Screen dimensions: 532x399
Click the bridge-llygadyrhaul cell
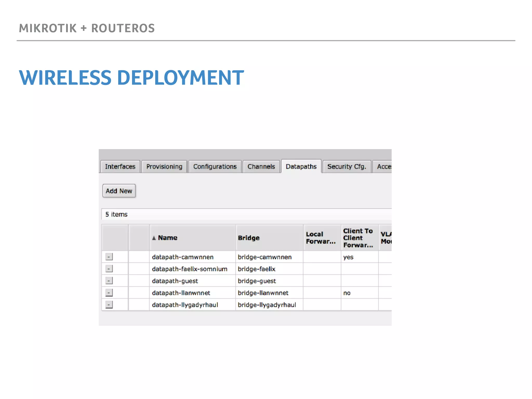click(x=269, y=305)
